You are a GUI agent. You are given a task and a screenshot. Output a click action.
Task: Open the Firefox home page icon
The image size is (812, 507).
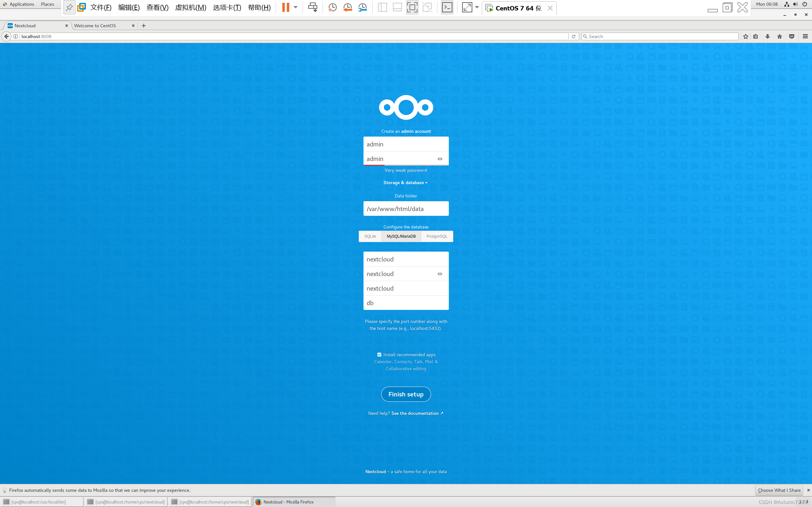pyautogui.click(x=779, y=36)
